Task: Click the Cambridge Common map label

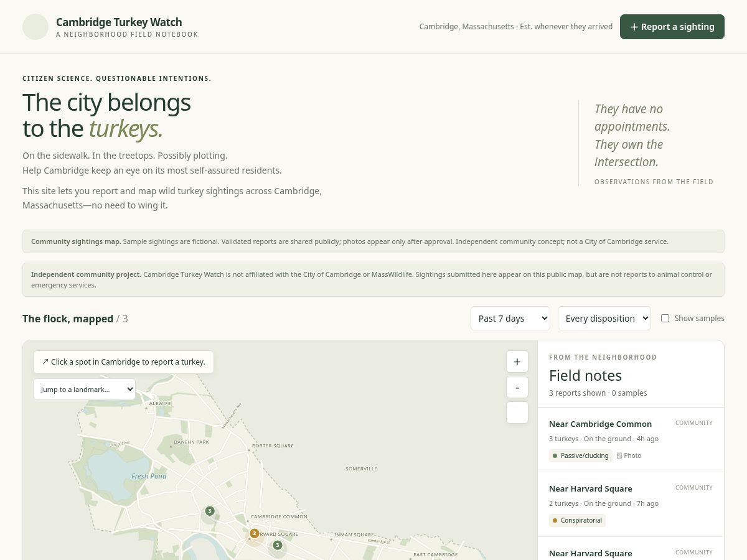Action: pyautogui.click(x=279, y=516)
